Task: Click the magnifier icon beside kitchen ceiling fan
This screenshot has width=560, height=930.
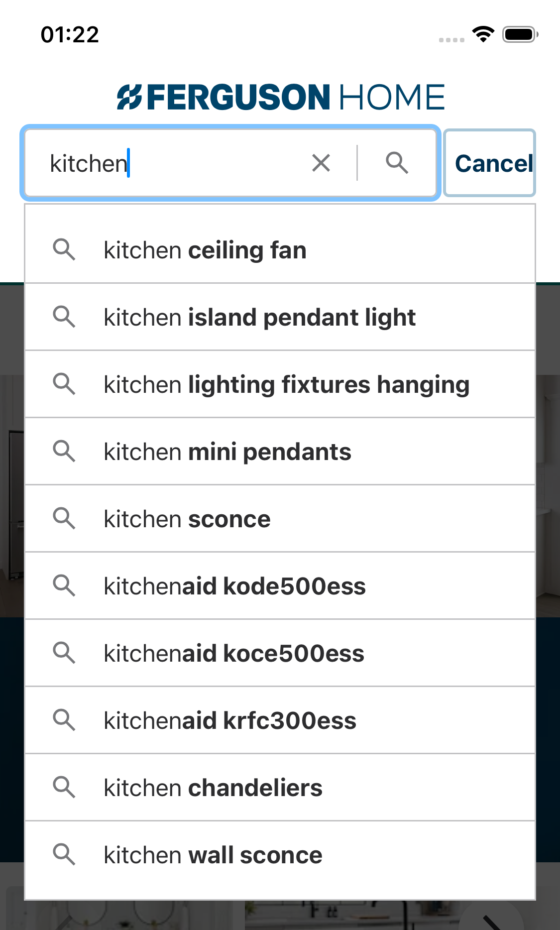Action: tap(65, 249)
